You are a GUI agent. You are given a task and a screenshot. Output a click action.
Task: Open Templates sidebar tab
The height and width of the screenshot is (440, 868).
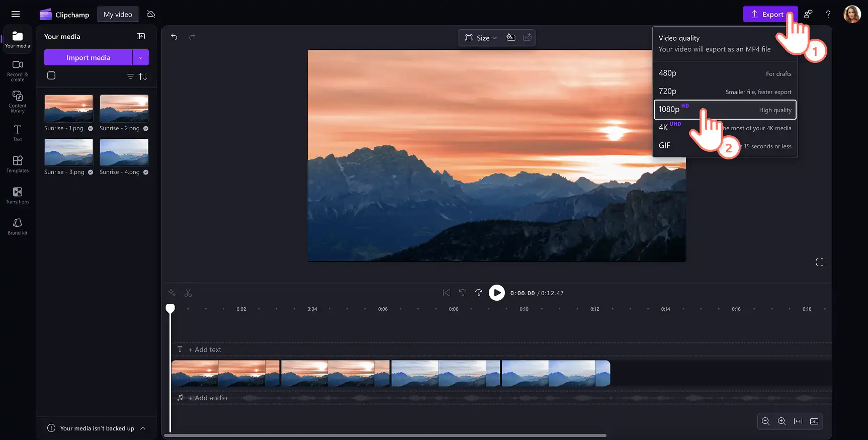click(x=18, y=164)
